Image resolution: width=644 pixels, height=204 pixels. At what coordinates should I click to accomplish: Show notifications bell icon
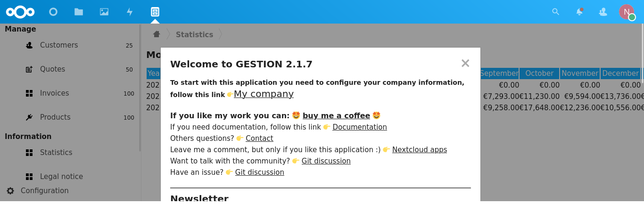pyautogui.click(x=579, y=12)
